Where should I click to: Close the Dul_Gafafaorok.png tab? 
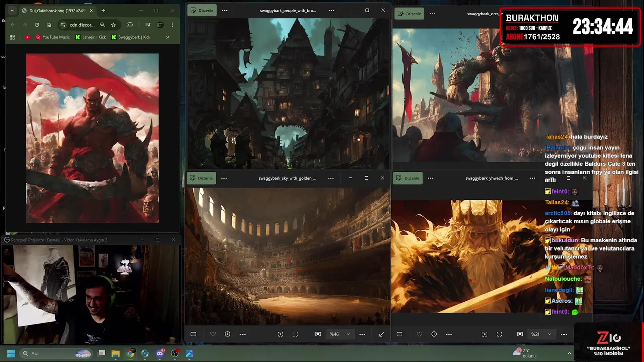[91, 11]
